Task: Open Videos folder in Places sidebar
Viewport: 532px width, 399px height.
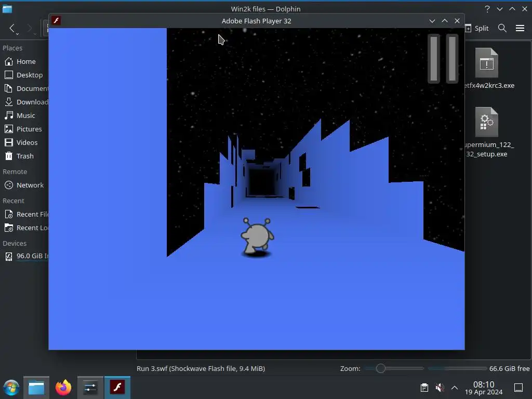Action: (24, 142)
